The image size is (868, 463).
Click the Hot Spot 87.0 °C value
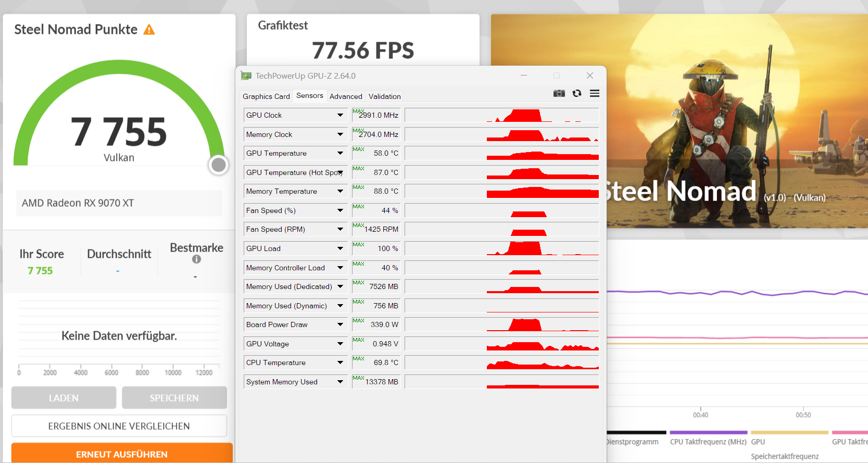[376, 172]
